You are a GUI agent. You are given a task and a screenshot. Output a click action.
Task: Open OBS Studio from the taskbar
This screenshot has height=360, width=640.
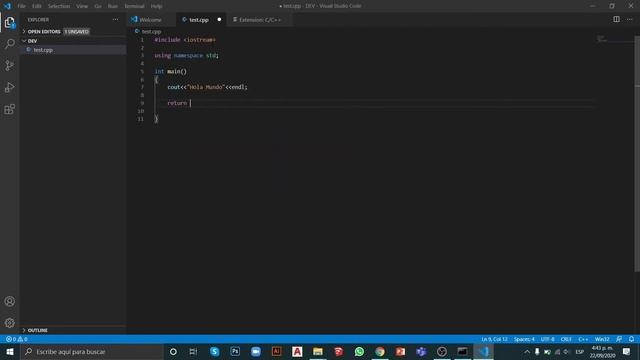tap(442, 351)
